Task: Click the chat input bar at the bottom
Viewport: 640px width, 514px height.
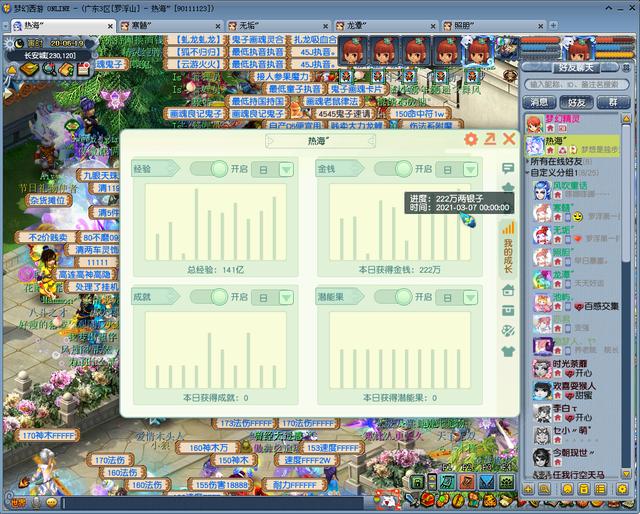Action: point(212,503)
